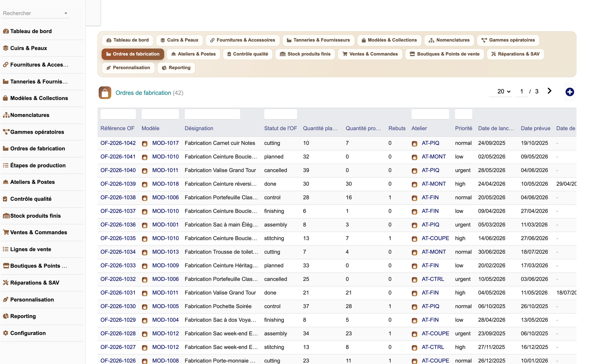Open order OF-2026-1028 link
The width and height of the screenshot is (589, 364).
click(x=118, y=333)
